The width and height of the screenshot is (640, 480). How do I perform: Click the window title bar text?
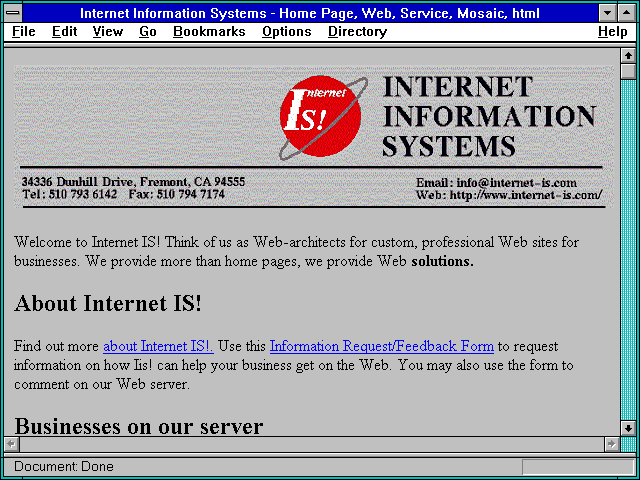click(x=310, y=13)
